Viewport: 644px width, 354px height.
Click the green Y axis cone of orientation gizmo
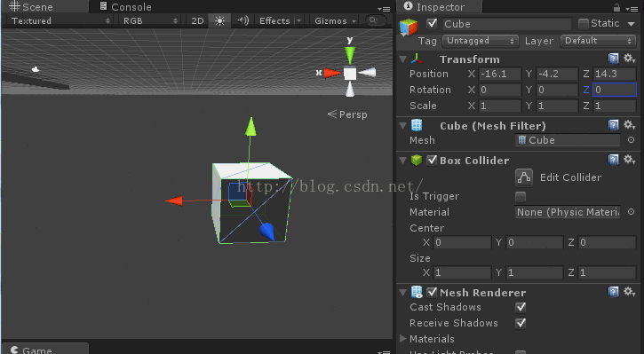[x=349, y=56]
